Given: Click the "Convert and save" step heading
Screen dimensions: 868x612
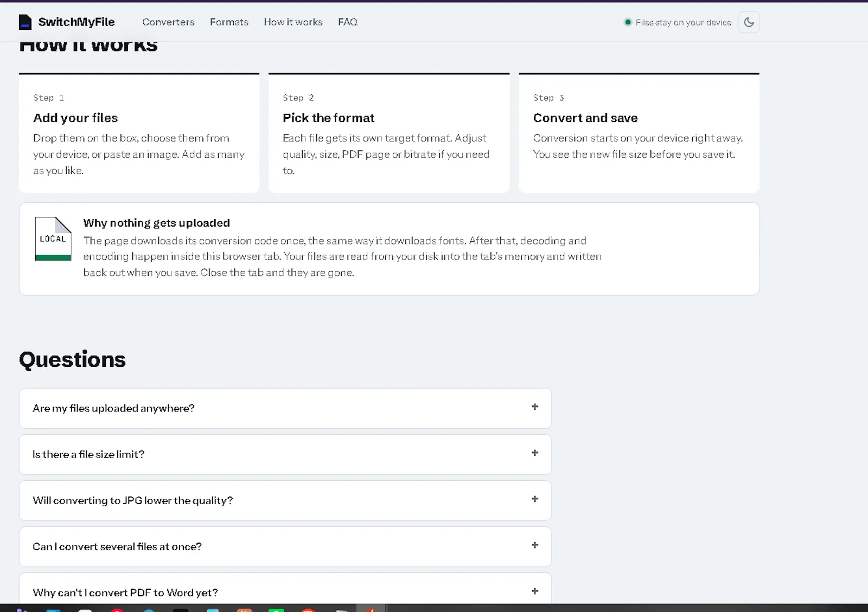Looking at the screenshot, I should pos(585,118).
